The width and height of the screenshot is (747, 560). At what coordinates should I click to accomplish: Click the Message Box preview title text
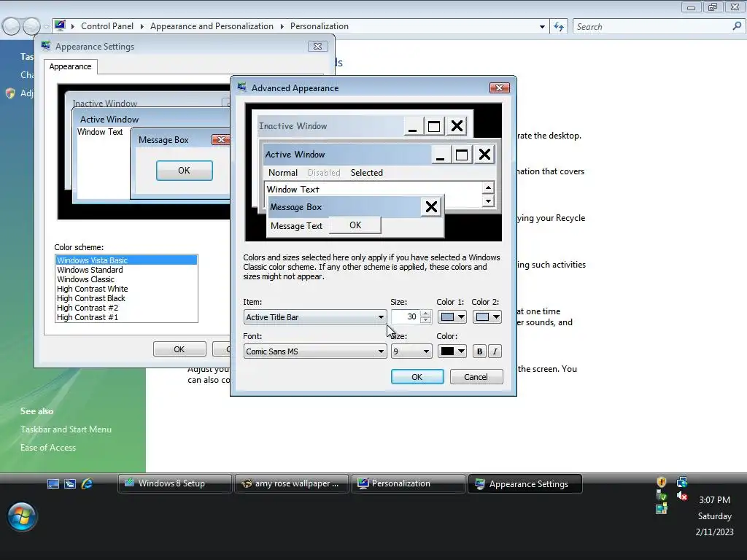pyautogui.click(x=296, y=207)
